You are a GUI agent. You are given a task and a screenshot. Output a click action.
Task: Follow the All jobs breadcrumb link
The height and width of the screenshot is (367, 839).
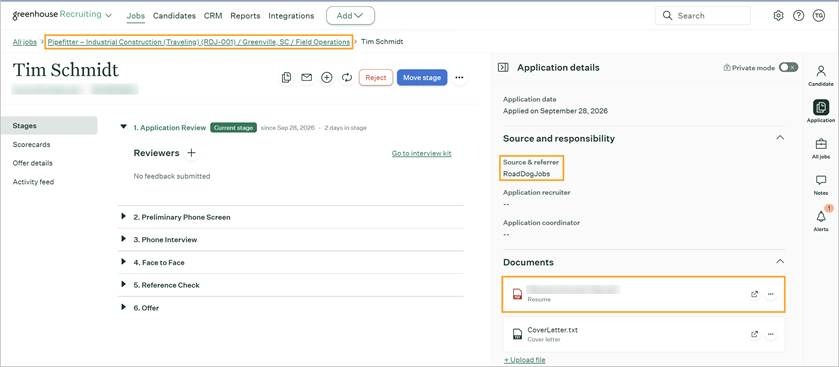pos(25,42)
